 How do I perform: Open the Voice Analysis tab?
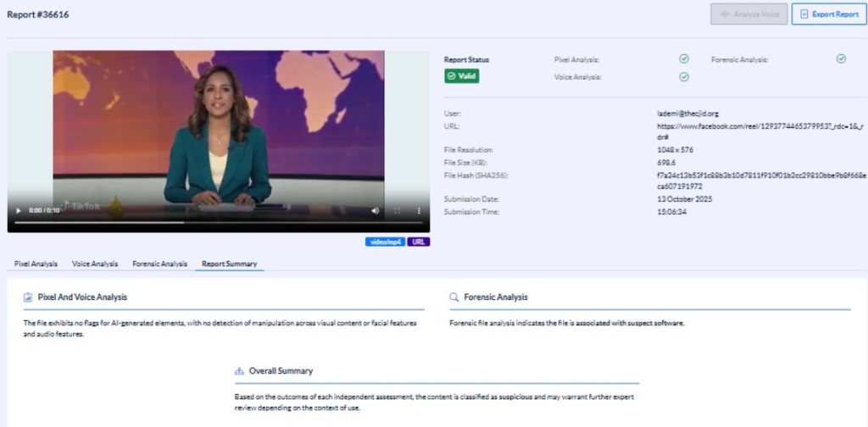pos(95,263)
